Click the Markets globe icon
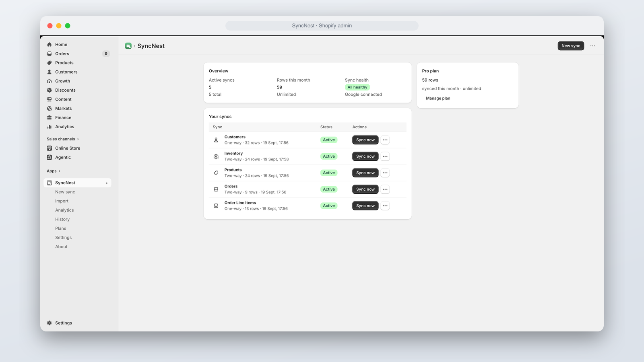 pos(50,109)
